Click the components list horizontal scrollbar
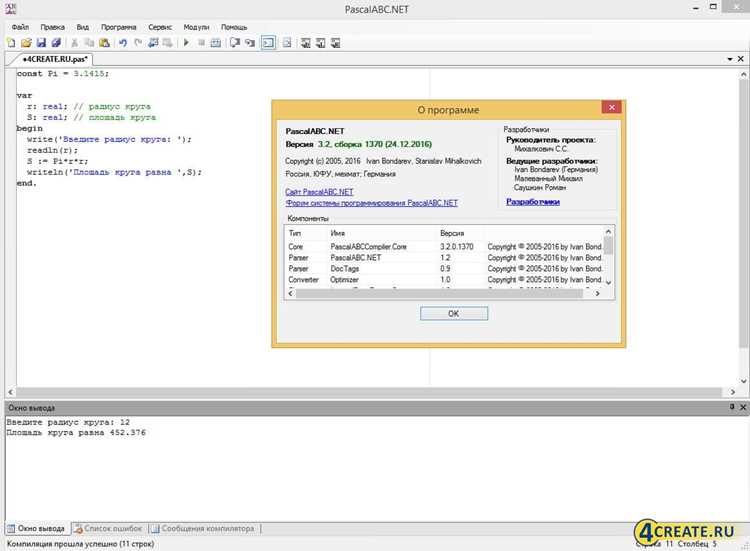 click(439, 294)
